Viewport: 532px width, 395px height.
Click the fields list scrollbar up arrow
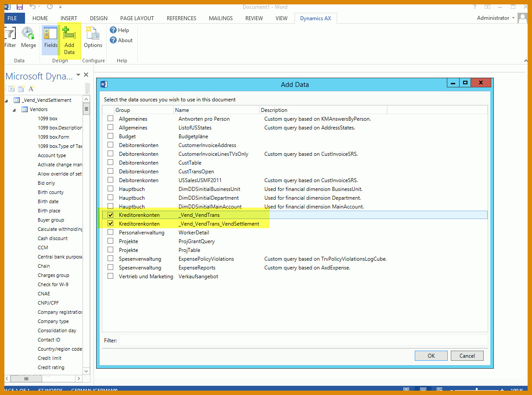[x=86, y=100]
